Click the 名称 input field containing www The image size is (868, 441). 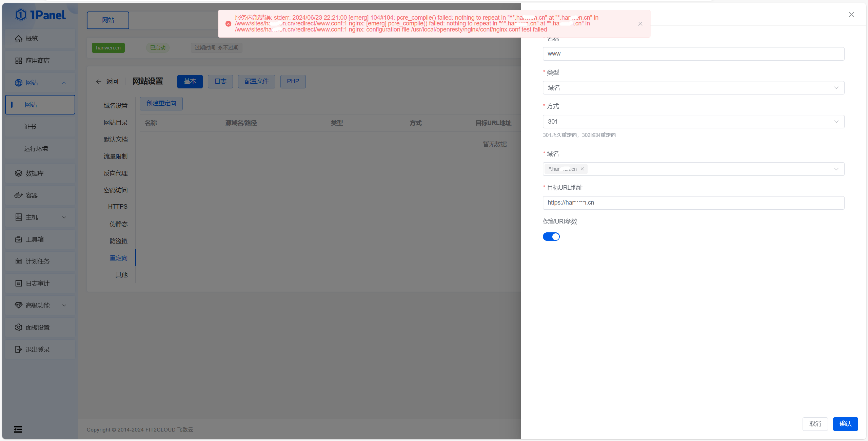click(693, 54)
